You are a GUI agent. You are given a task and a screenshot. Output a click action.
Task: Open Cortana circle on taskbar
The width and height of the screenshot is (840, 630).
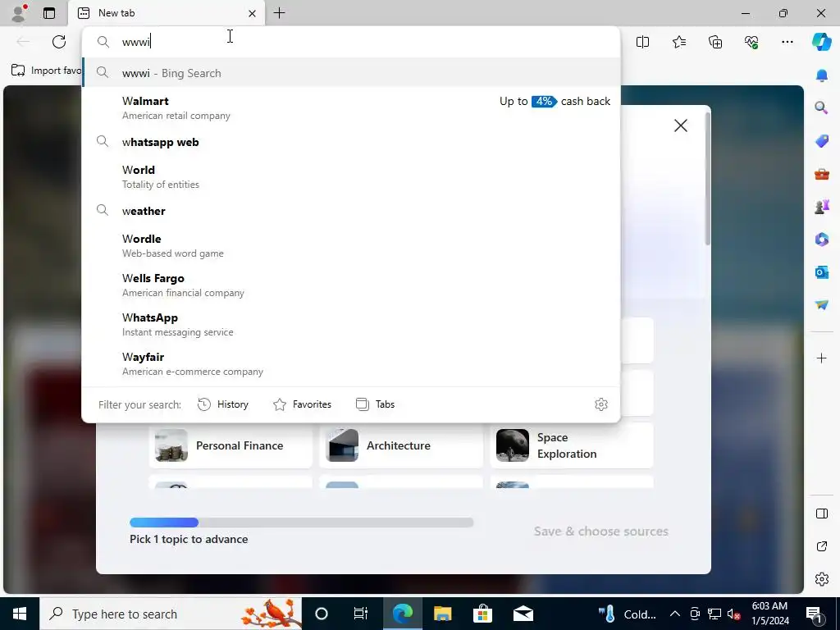coord(322,614)
